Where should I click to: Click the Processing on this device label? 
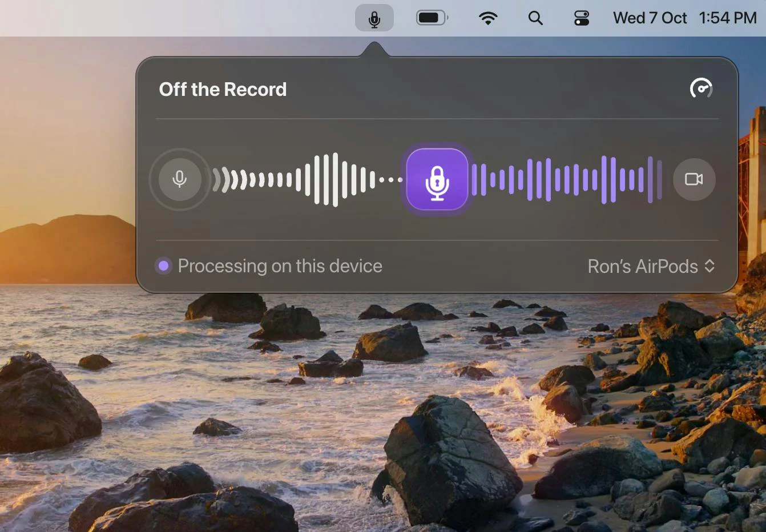pyautogui.click(x=280, y=266)
